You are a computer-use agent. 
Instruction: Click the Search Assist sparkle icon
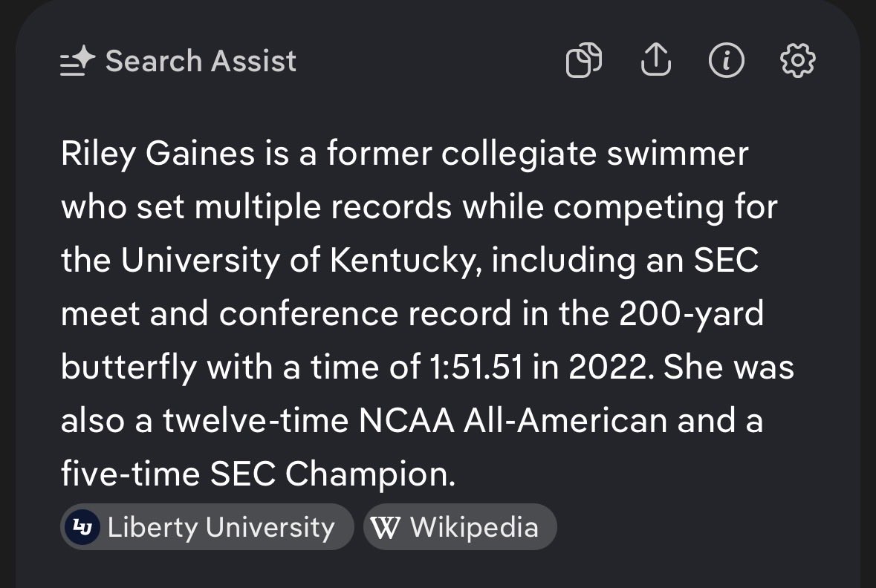click(x=78, y=62)
